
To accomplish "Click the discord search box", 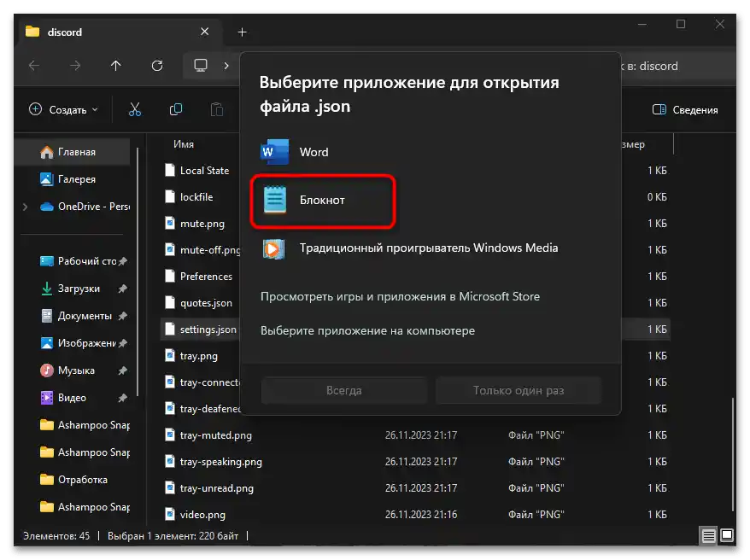I will (x=678, y=66).
